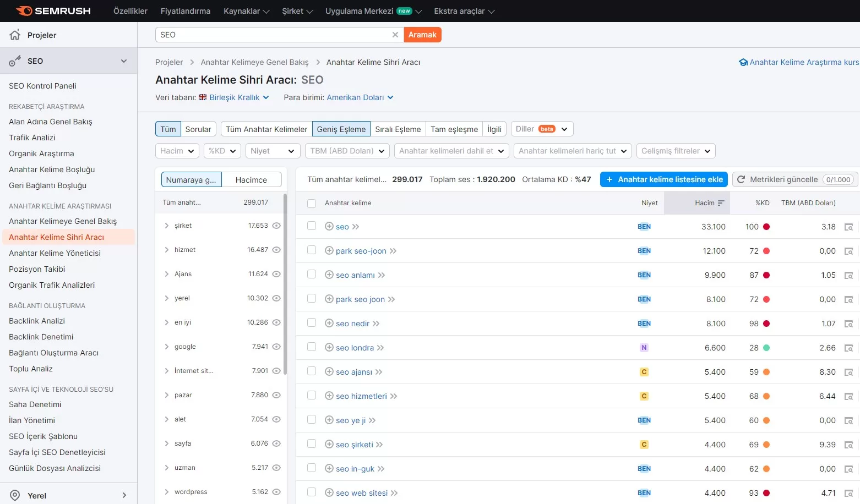The image size is (860, 504).
Task: Open TBM (ABD Doları) filter dropdown
Action: [347, 151]
